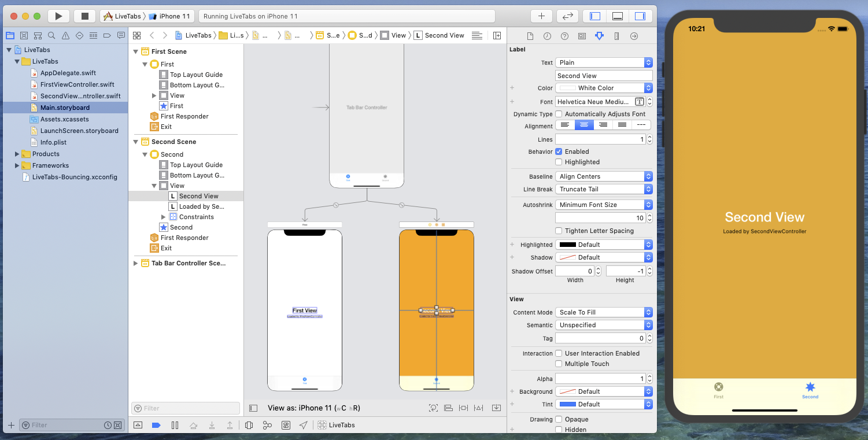Open the Library with the plus button

541,16
